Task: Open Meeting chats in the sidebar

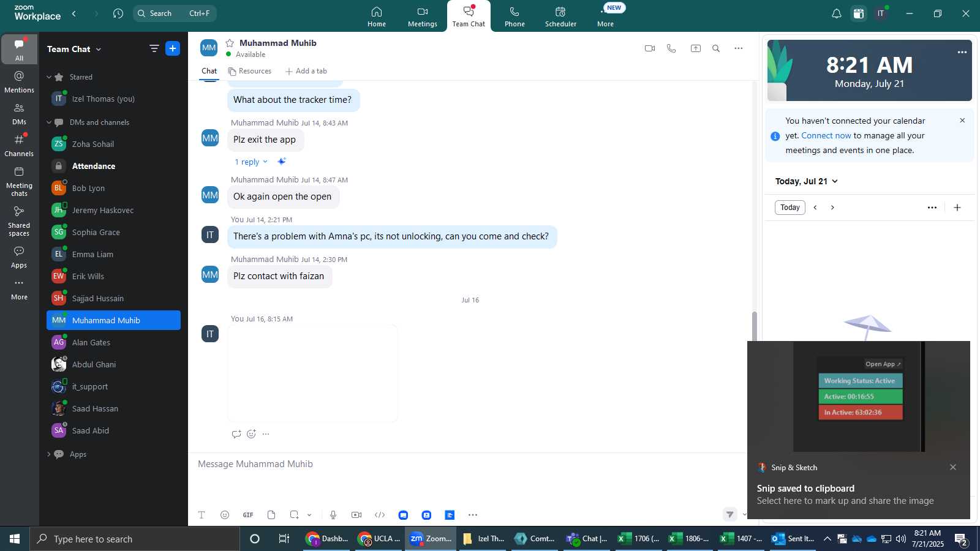Action: [x=19, y=181]
